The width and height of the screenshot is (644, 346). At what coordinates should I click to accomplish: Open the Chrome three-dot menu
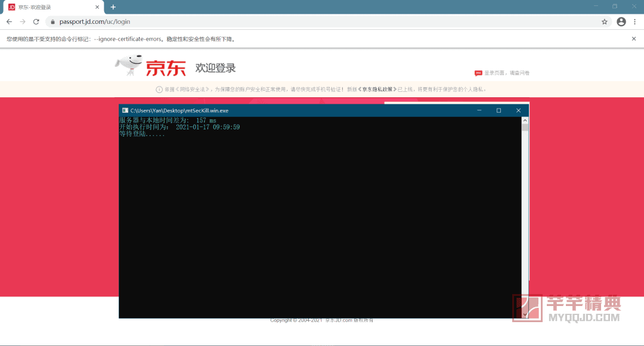coord(634,22)
